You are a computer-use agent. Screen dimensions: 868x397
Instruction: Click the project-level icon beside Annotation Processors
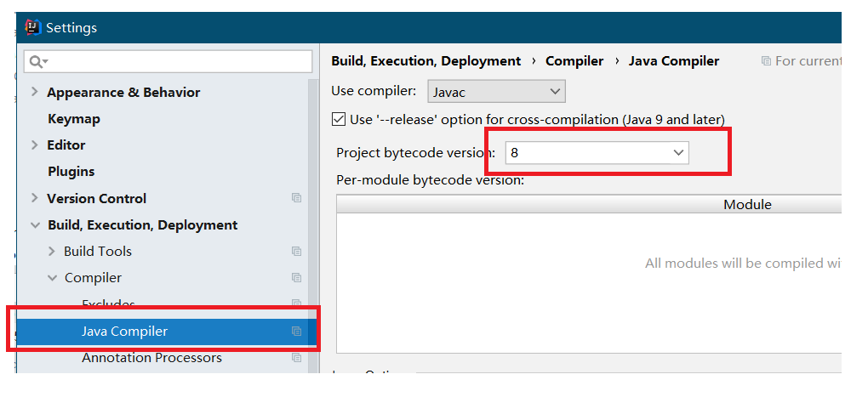click(x=297, y=358)
